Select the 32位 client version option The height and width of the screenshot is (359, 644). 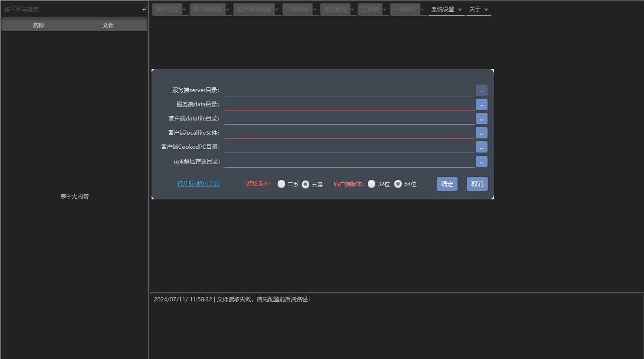372,184
